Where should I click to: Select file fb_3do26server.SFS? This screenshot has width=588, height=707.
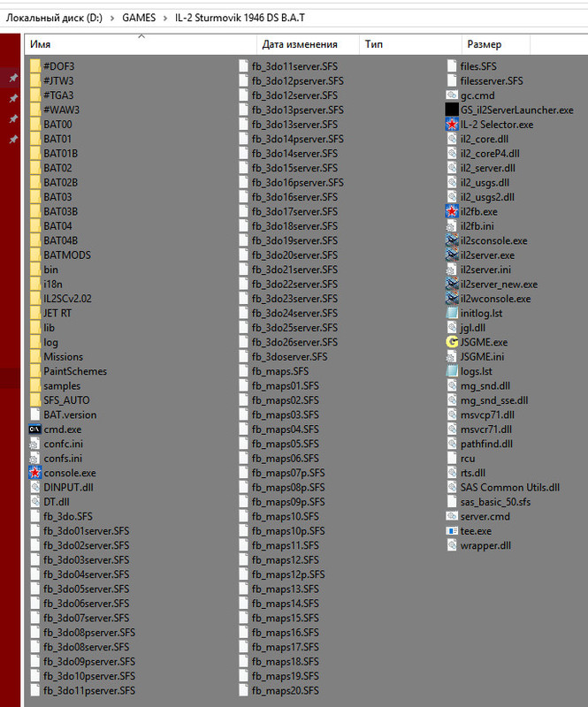(294, 342)
